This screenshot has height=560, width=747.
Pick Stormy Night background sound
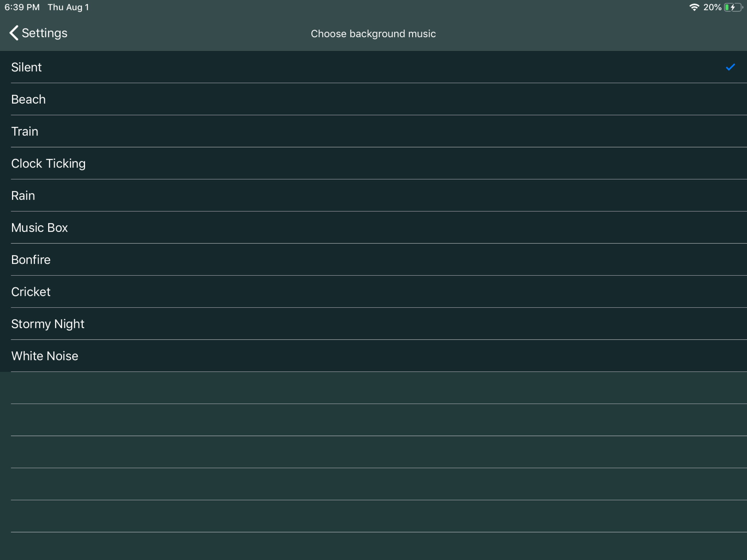(48, 324)
